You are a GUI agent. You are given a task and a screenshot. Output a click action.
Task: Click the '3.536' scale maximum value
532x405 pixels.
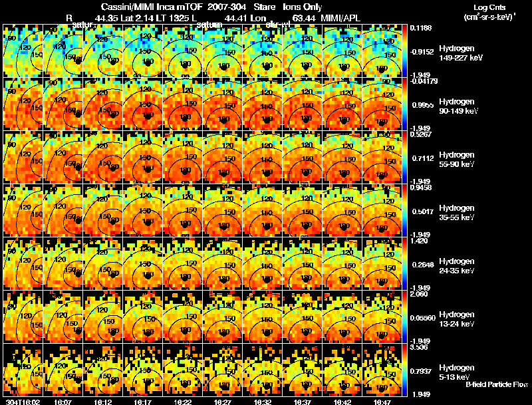click(x=419, y=347)
